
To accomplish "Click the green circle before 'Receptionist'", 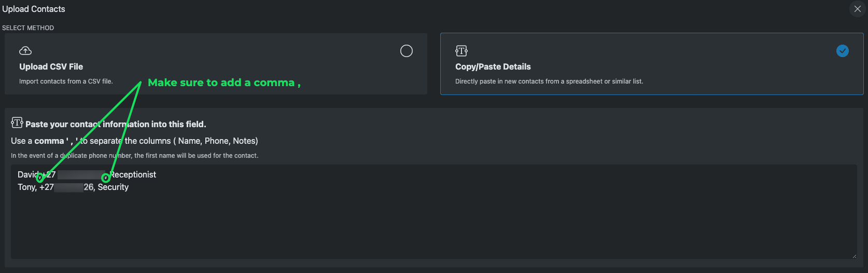I will (106, 178).
